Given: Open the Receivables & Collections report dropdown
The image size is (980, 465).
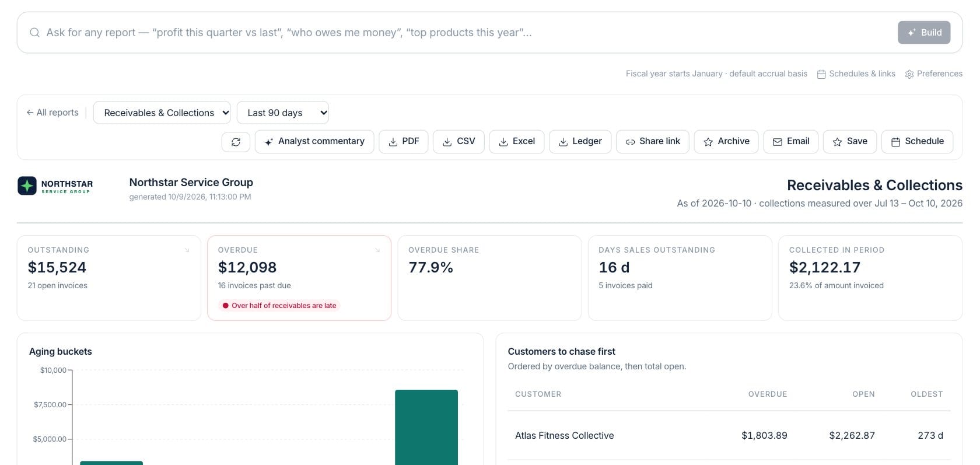Looking at the screenshot, I should pos(162,113).
